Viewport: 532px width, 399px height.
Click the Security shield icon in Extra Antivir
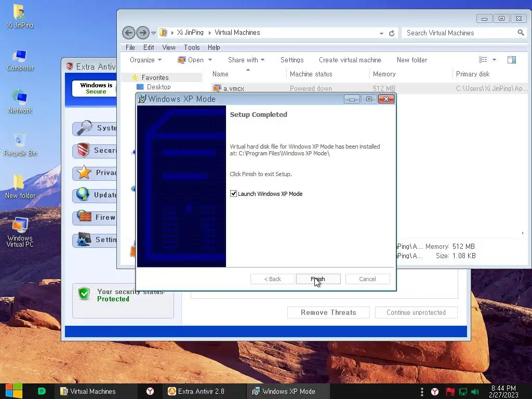[83, 150]
